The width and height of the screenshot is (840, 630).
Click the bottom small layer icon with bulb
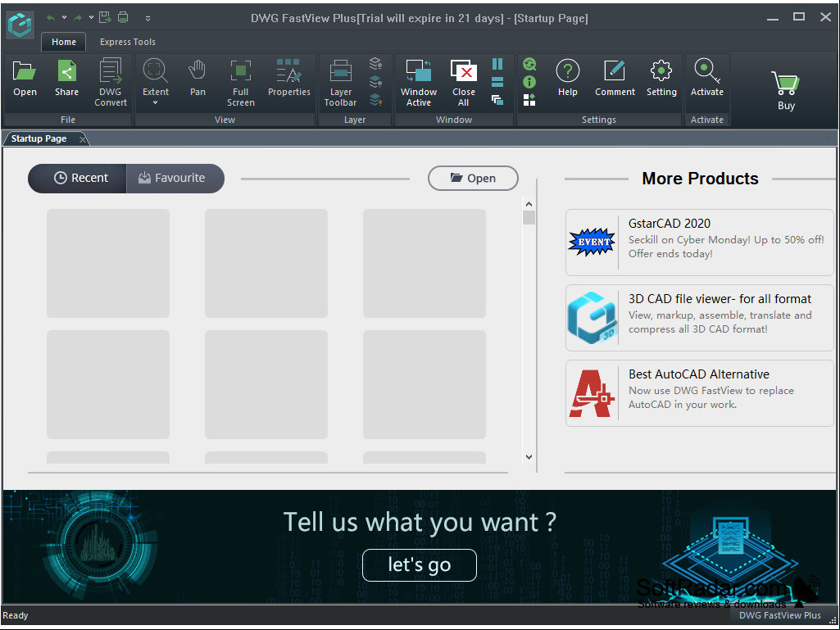pyautogui.click(x=375, y=100)
